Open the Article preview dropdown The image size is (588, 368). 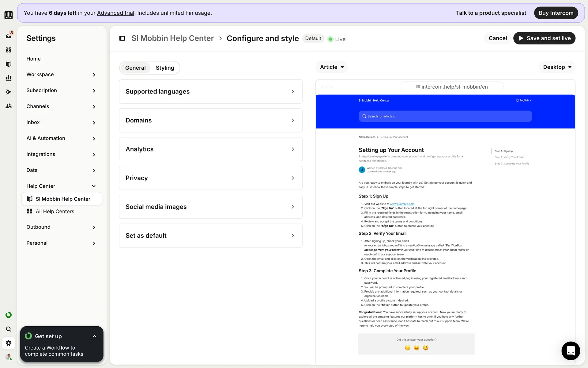(332, 67)
